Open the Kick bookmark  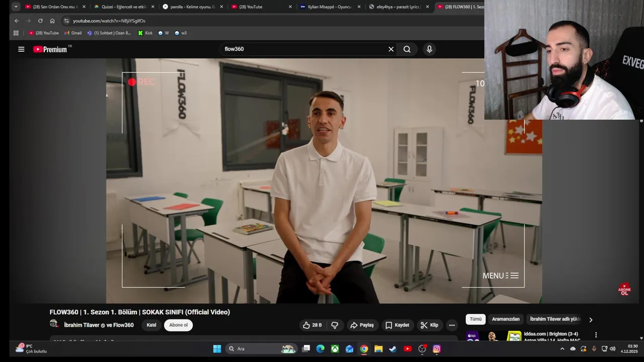[x=145, y=33]
